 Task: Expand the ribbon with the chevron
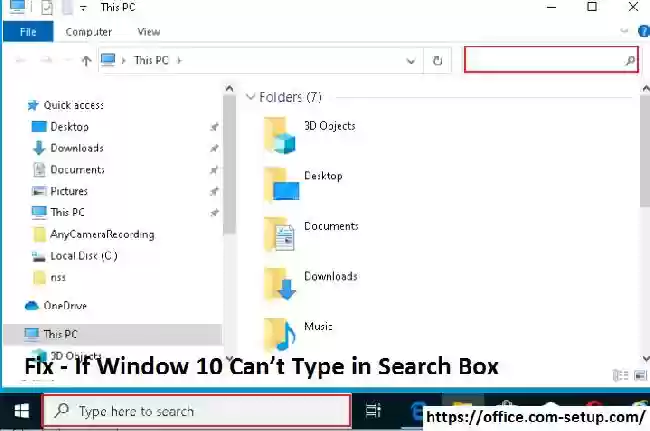pyautogui.click(x=624, y=31)
